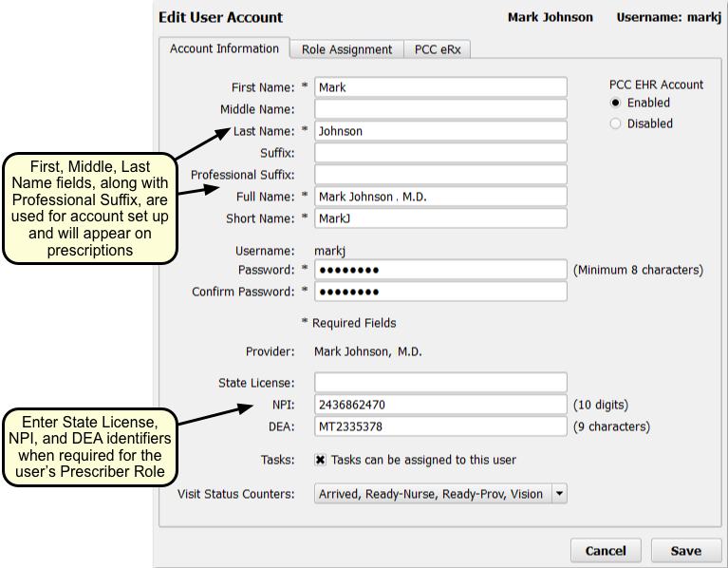Screen dimensions: 728x568
Task: Click the Password field
Action: [440, 270]
